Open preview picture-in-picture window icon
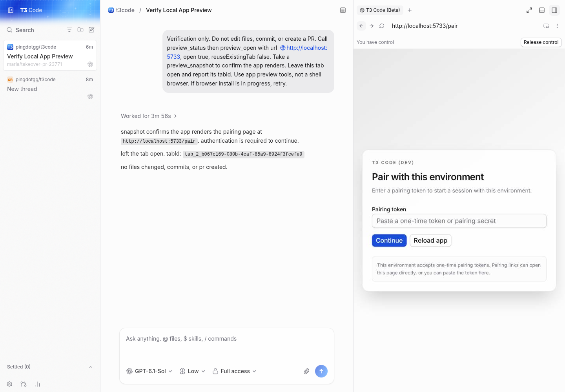The image size is (565, 392). [546, 26]
